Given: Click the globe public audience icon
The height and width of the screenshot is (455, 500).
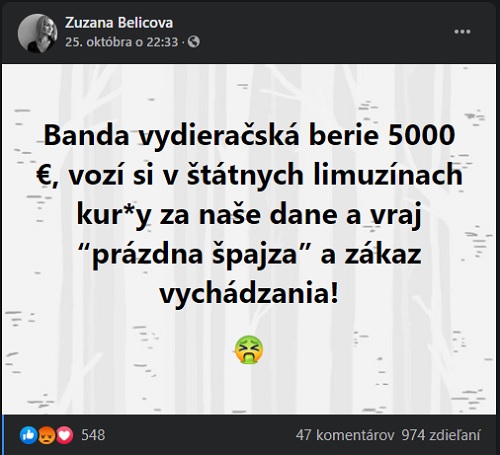Looking at the screenshot, I should coord(194,42).
